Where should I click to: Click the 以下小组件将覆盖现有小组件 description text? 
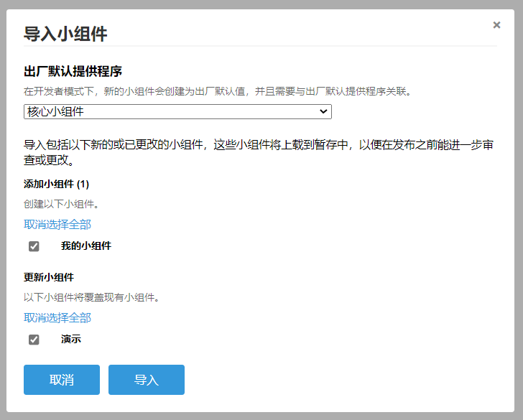[x=91, y=298]
